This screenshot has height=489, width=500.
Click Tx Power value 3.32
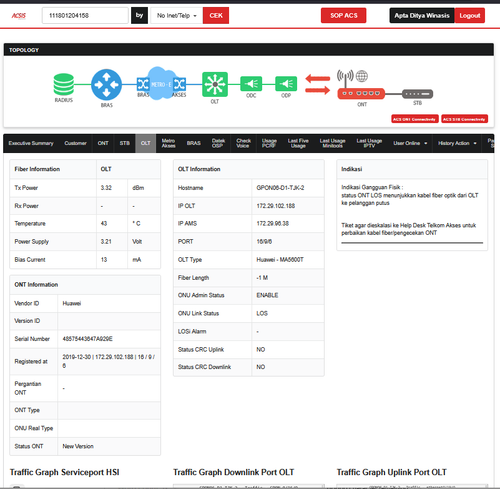pyautogui.click(x=106, y=188)
